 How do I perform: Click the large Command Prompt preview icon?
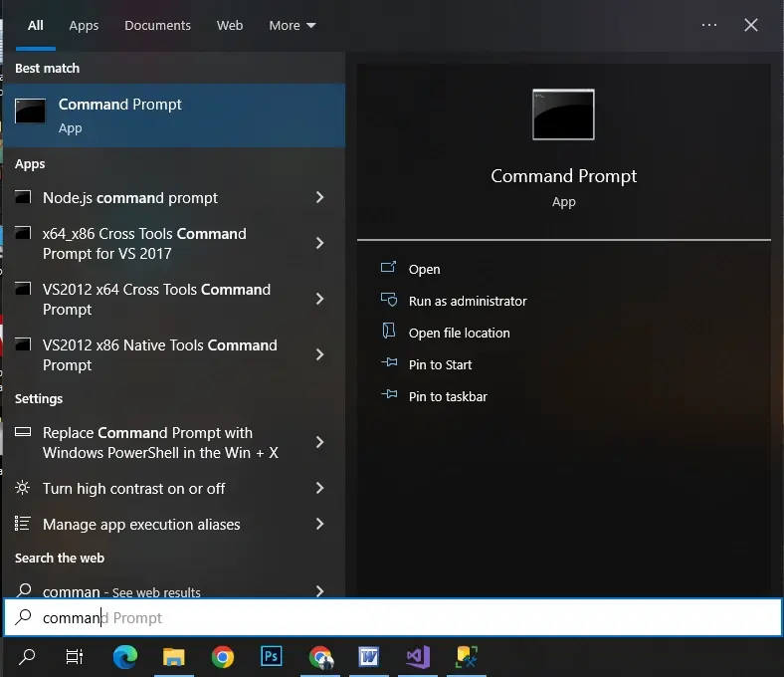coord(563,114)
